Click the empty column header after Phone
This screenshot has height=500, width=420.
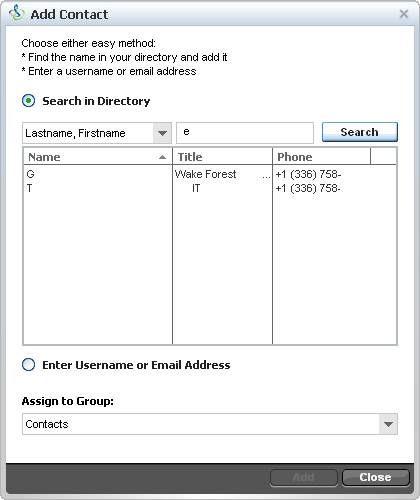383,157
